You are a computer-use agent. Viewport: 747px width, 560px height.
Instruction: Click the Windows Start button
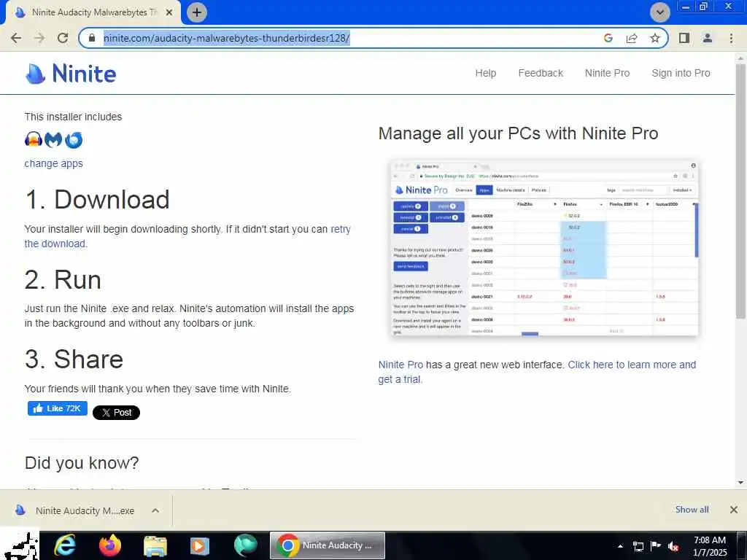[20, 545]
